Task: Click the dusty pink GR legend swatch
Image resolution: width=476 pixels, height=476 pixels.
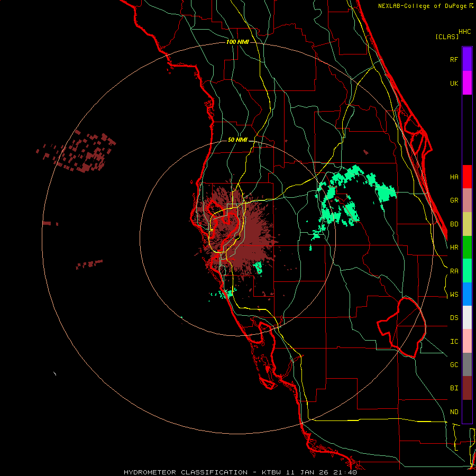Action: [467, 200]
